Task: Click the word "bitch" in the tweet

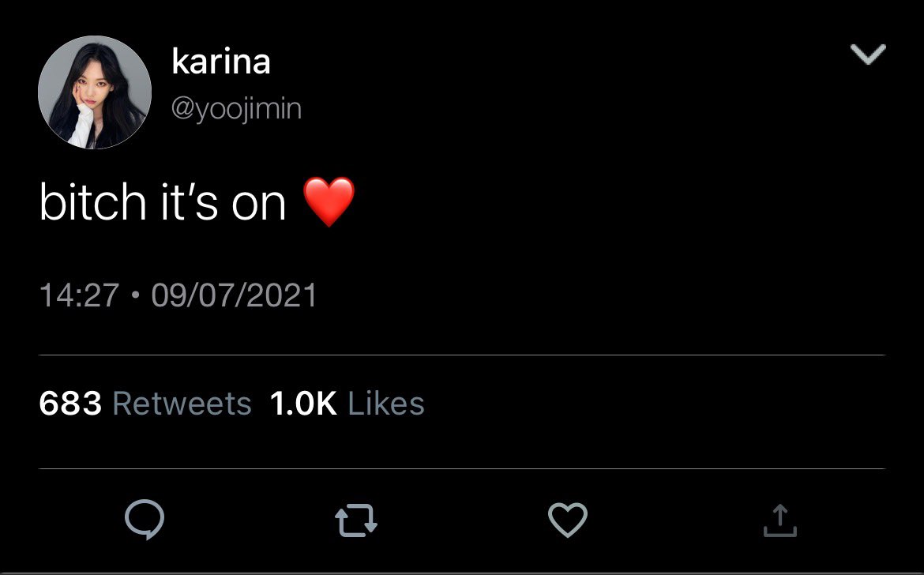Action: point(92,202)
